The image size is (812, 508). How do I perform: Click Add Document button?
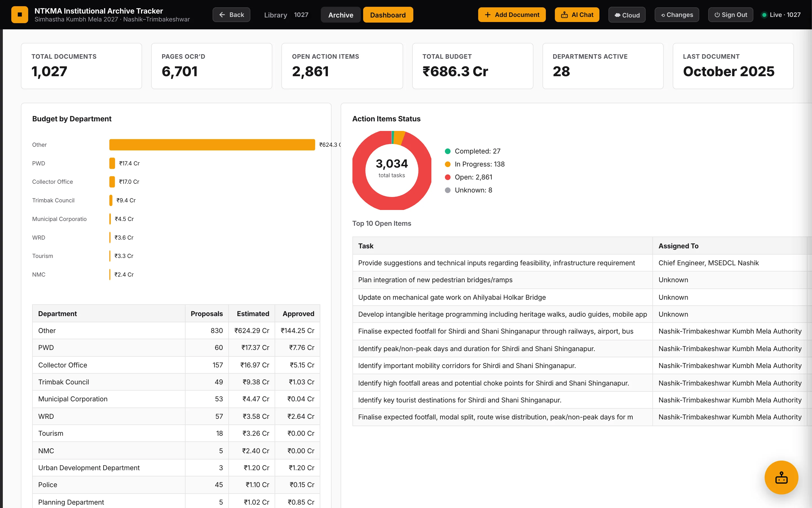tap(512, 15)
